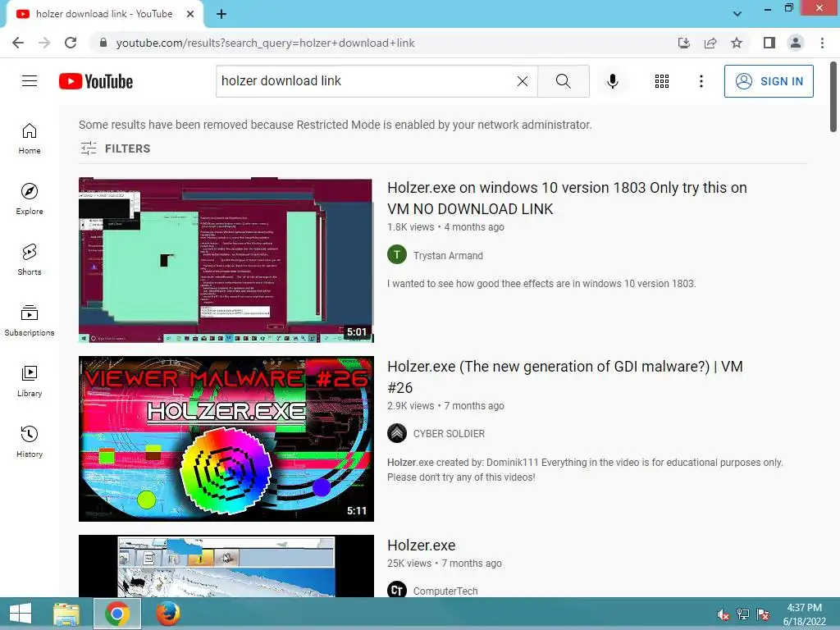The height and width of the screenshot is (630, 840).
Task: Launch Firefox from the taskbar
Action: [167, 614]
